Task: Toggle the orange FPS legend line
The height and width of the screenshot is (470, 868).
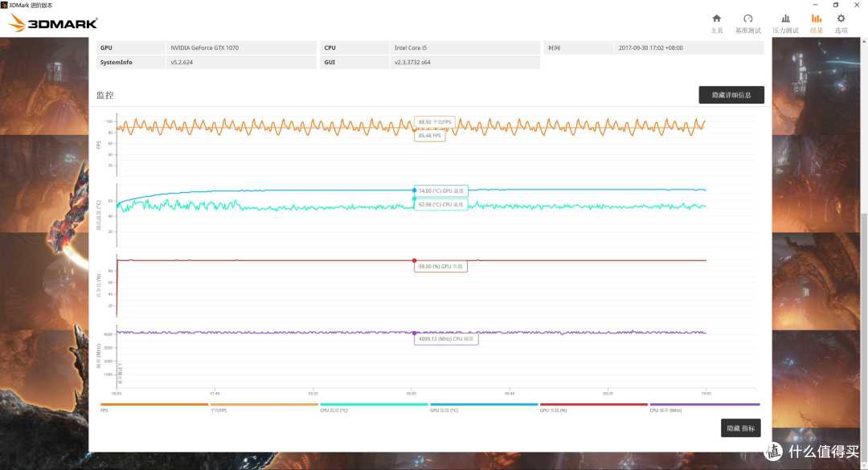Action: (154, 407)
